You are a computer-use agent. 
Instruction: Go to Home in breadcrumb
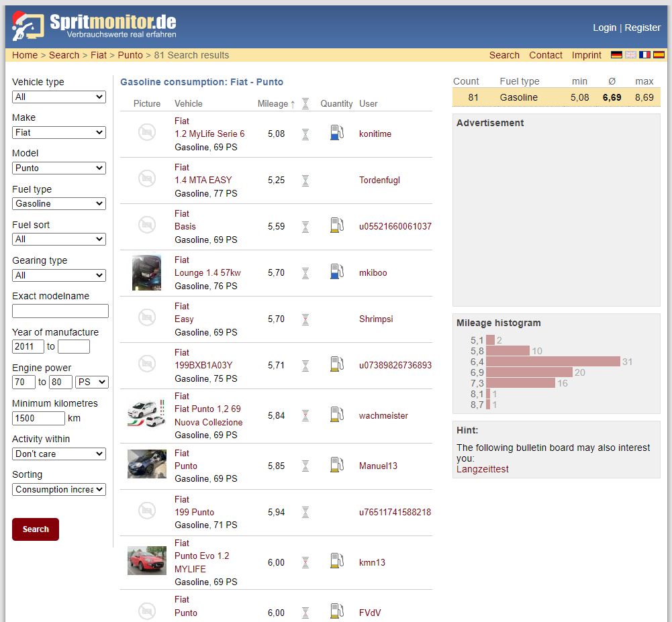pos(25,55)
